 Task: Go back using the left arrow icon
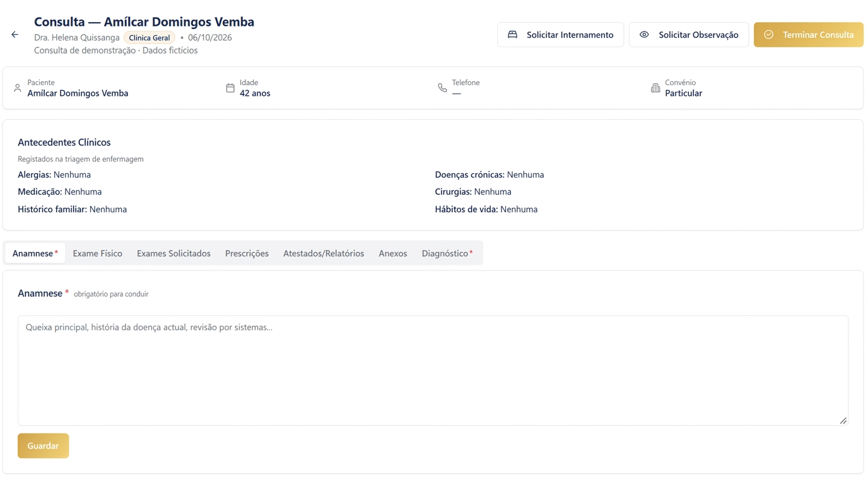(x=15, y=35)
